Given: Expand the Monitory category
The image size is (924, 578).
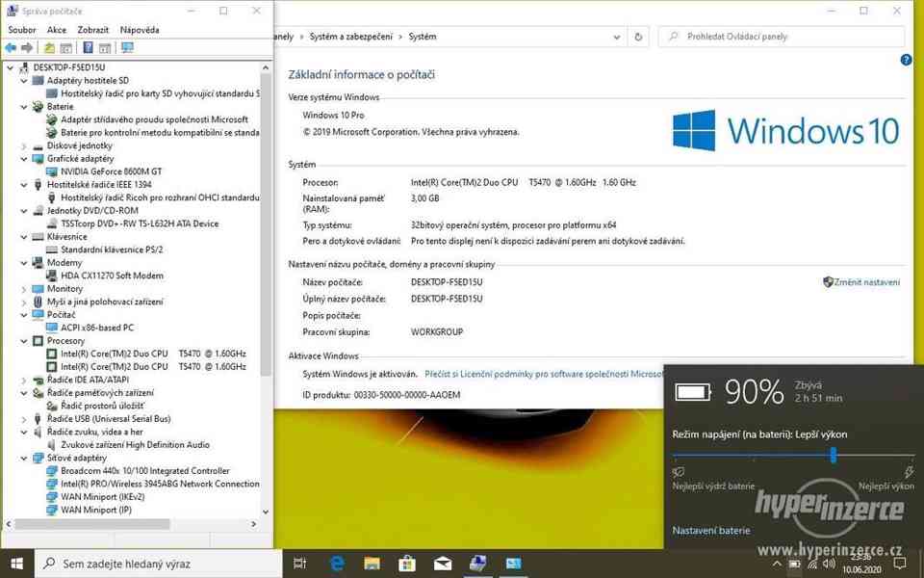Looking at the screenshot, I should [x=24, y=289].
